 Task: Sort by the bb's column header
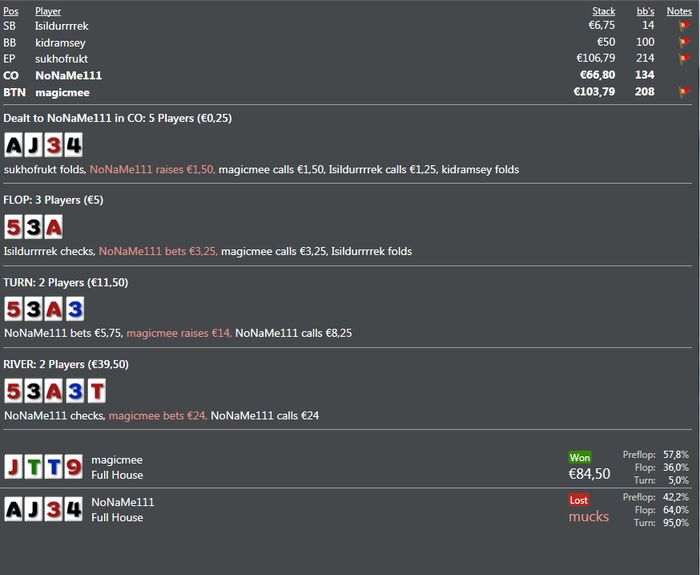click(x=645, y=11)
